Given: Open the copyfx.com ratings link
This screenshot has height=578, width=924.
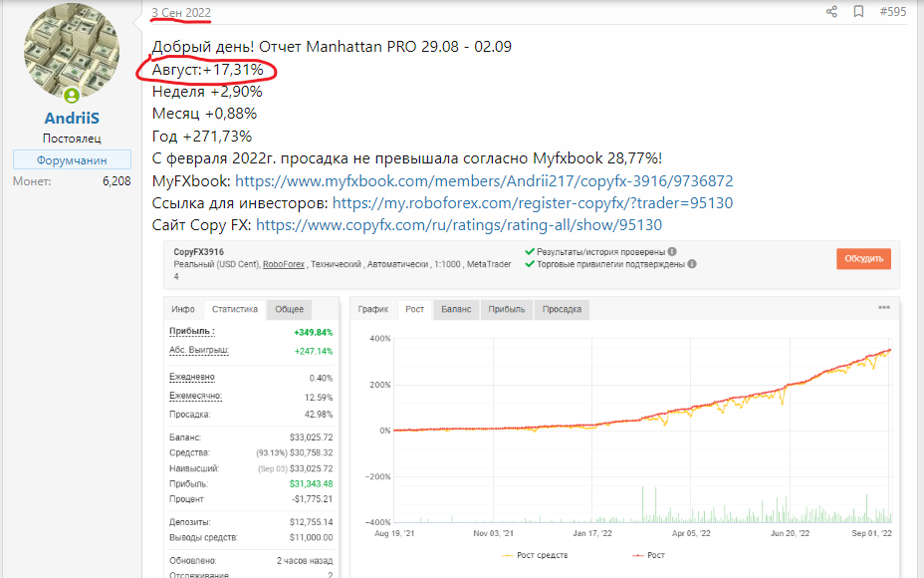Looking at the screenshot, I should [459, 224].
